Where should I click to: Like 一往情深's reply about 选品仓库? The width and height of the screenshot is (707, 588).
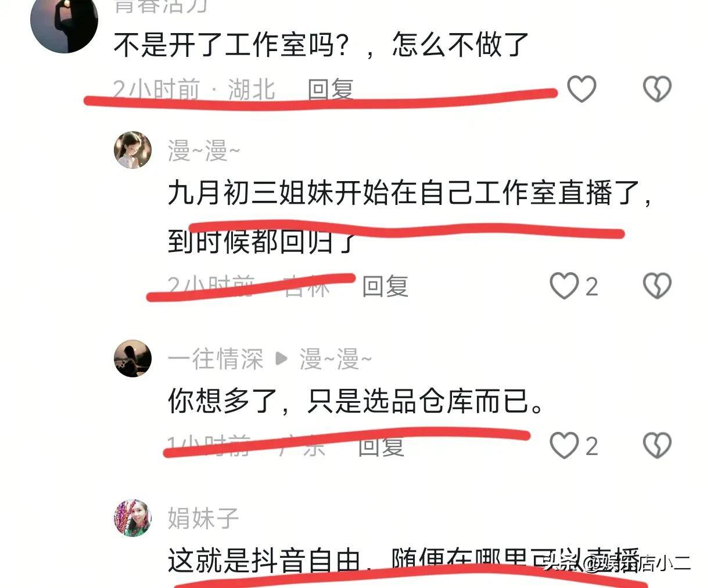point(564,445)
